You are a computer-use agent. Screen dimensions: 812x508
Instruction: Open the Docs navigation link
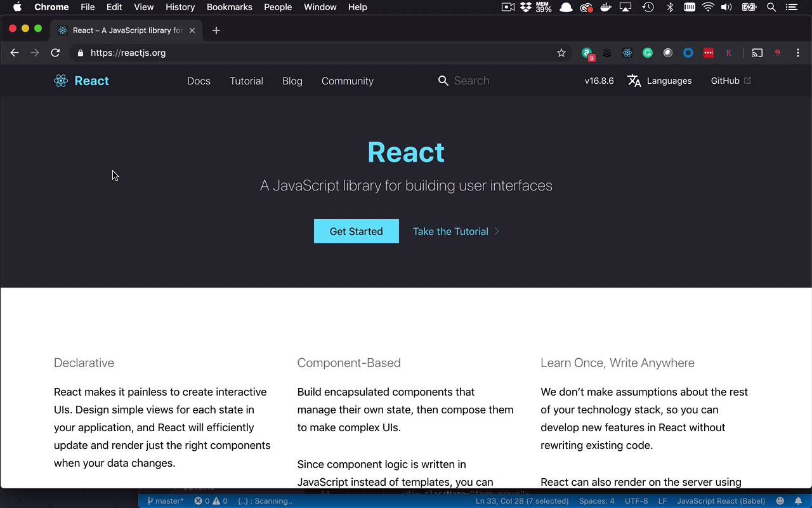pyautogui.click(x=199, y=81)
